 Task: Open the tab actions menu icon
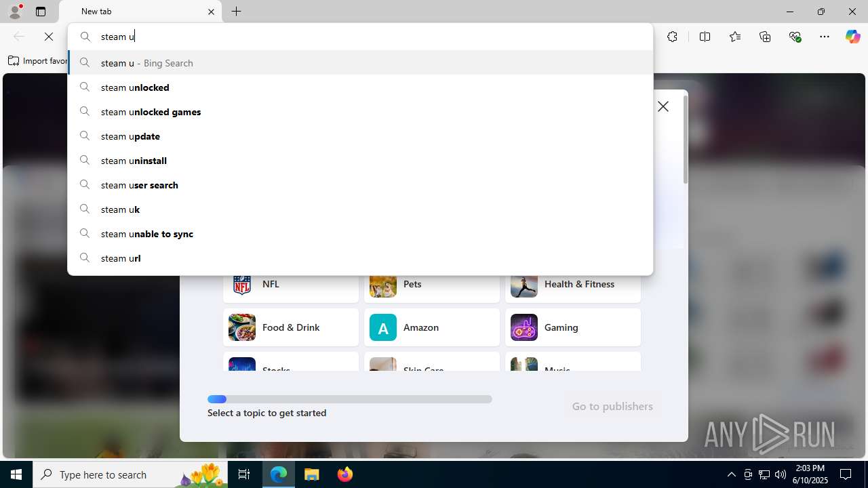coord(41,12)
